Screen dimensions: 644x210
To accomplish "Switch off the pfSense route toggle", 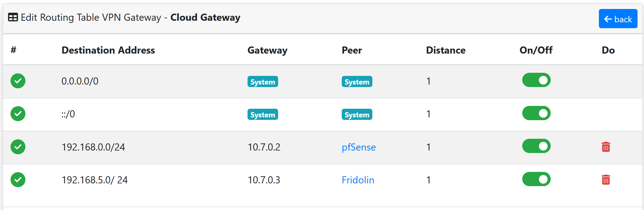I will 536,146.
